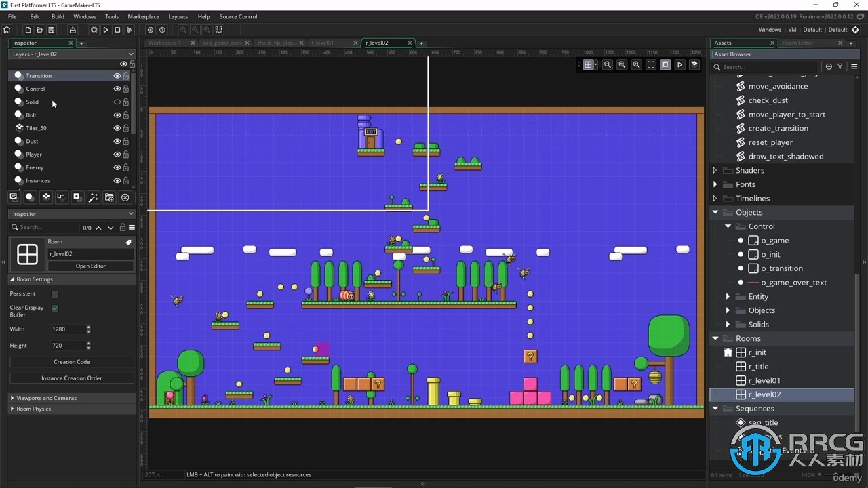868x488 pixels.
Task: Expand Viewports and Cameras section
Action: 13,398
